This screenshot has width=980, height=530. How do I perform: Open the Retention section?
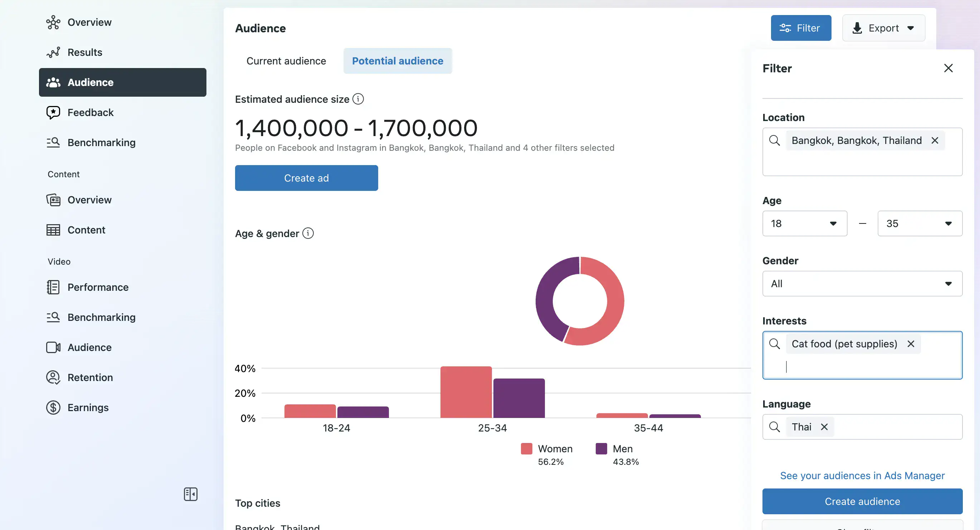coord(90,377)
